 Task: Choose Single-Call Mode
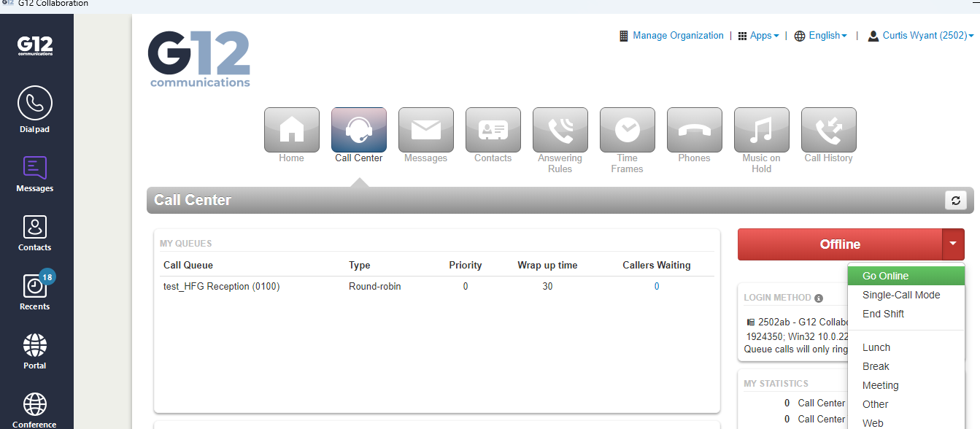906,295
